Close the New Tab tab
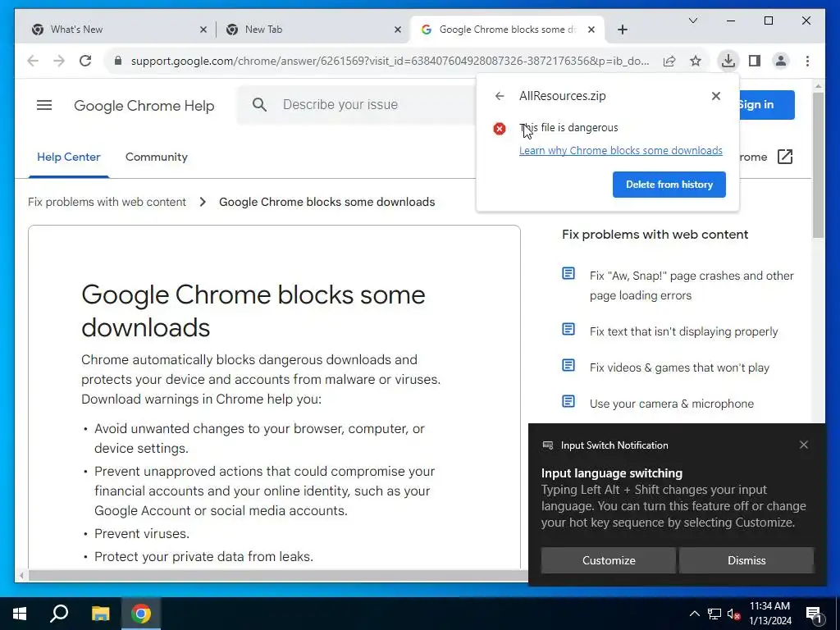This screenshot has width=840, height=630. coord(398,30)
